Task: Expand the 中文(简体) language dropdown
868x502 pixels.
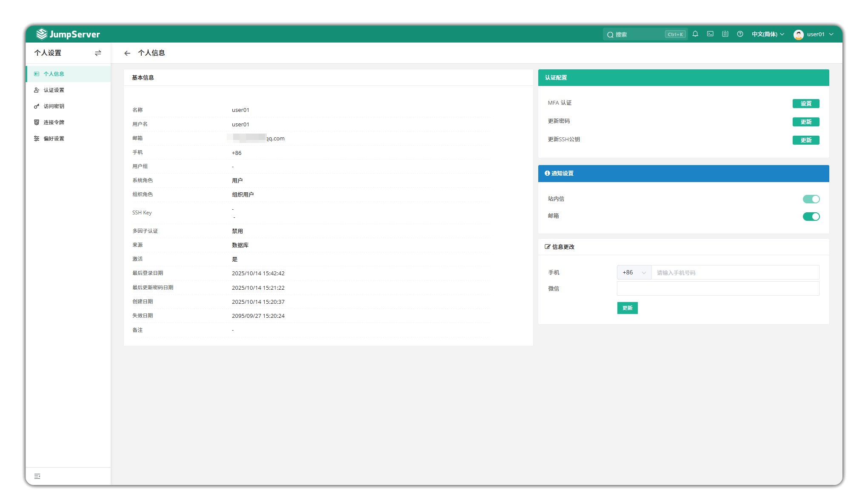Action: (768, 34)
